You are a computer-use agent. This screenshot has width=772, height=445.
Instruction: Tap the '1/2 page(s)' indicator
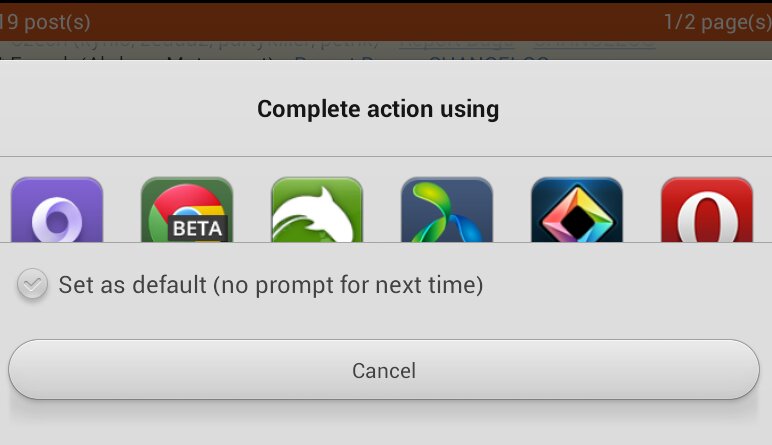point(718,22)
